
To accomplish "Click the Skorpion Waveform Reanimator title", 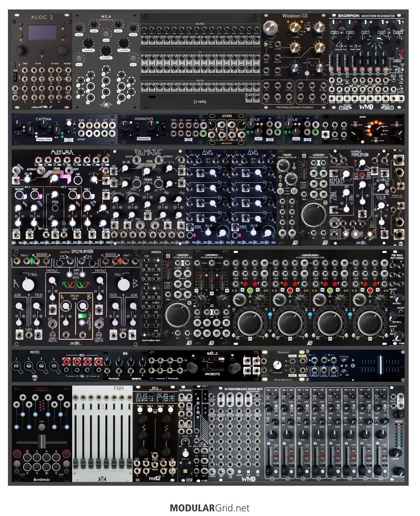I will point(366,16).
